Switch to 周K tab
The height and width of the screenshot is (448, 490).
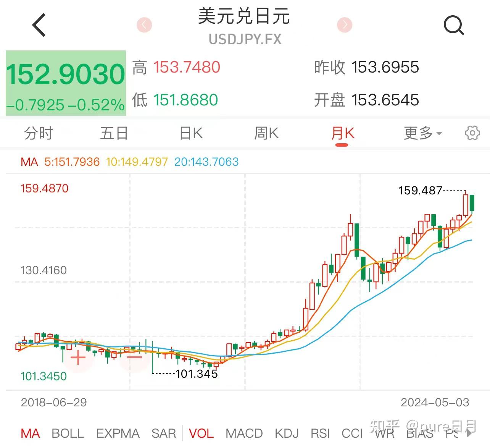[266, 133]
